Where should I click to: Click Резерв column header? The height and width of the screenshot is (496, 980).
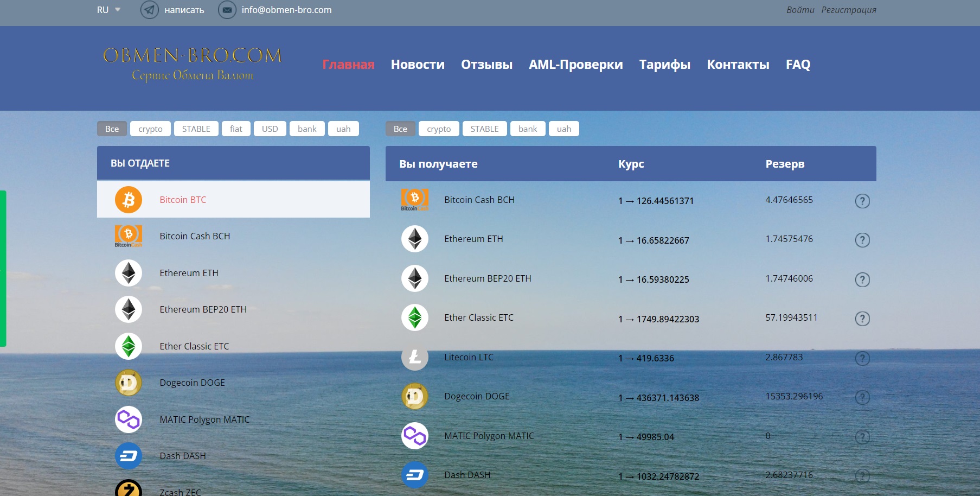click(785, 164)
